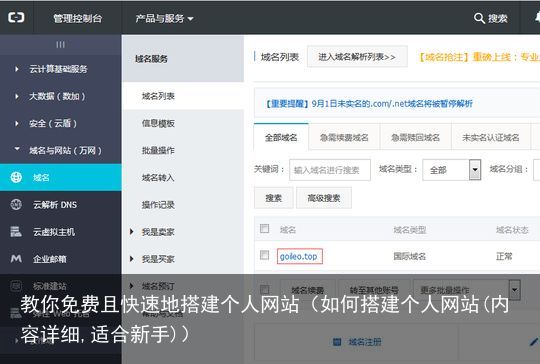This screenshot has width=540, height=364.
Task: Click the 域名状态 column header
Action: tap(512, 230)
